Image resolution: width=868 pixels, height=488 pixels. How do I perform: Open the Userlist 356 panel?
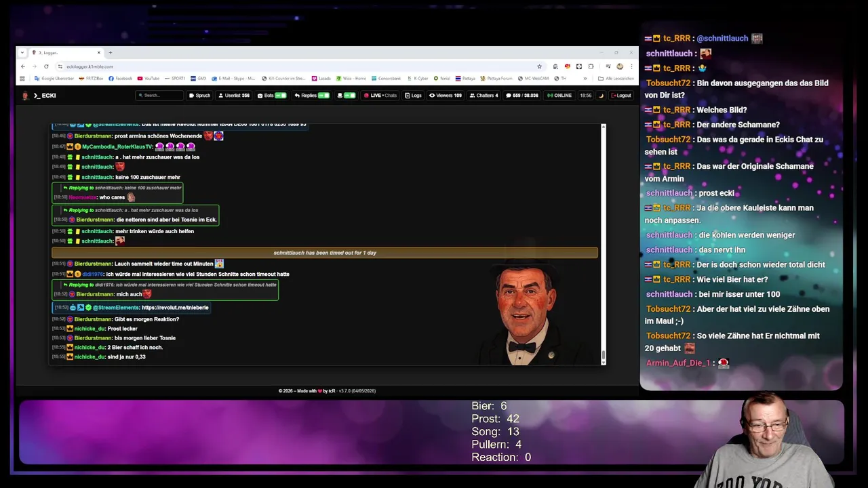(x=234, y=96)
